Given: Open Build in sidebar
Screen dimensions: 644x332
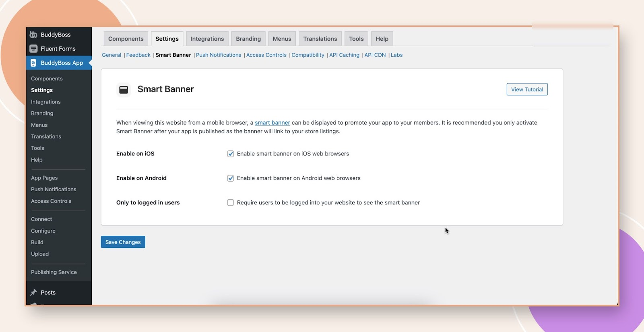Looking at the screenshot, I should (37, 242).
